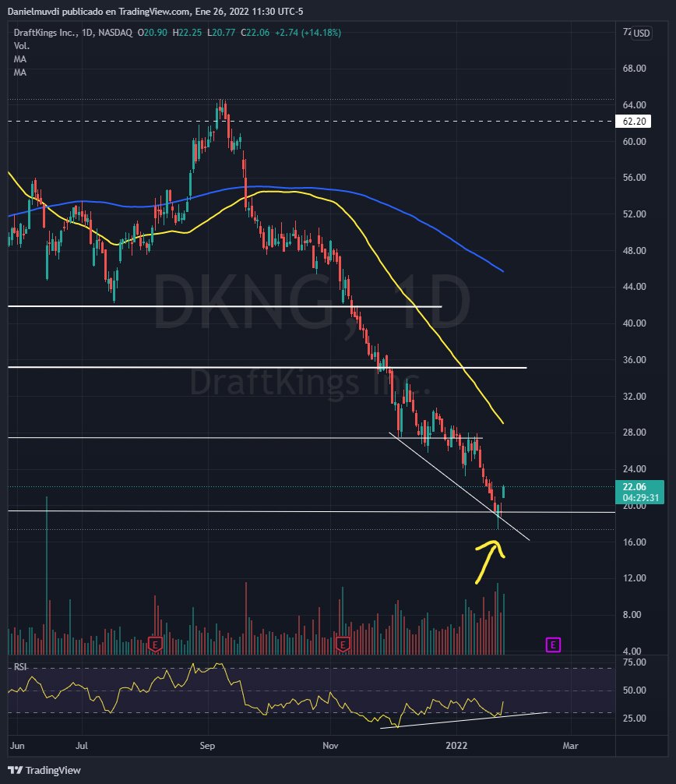Click the second red earnings E marker
This screenshot has width=676, height=784.
[x=343, y=644]
